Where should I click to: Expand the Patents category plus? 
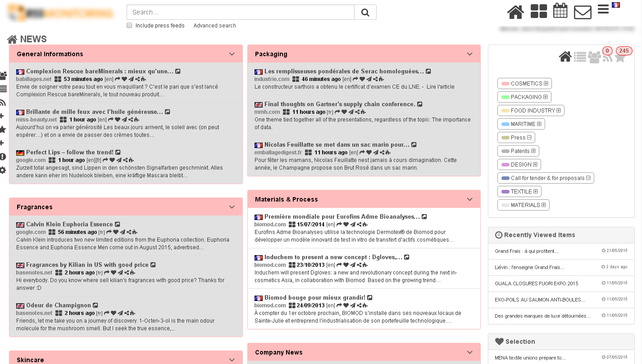[x=533, y=151]
